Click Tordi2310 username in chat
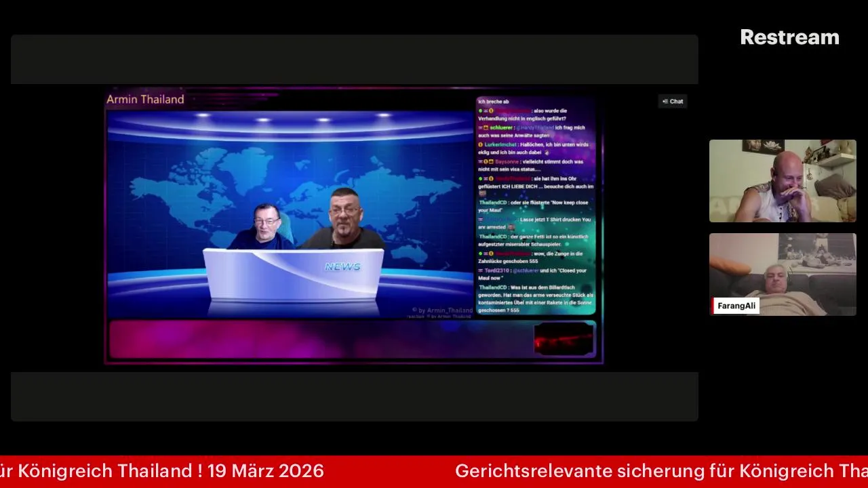The height and width of the screenshot is (488, 868). point(498,270)
